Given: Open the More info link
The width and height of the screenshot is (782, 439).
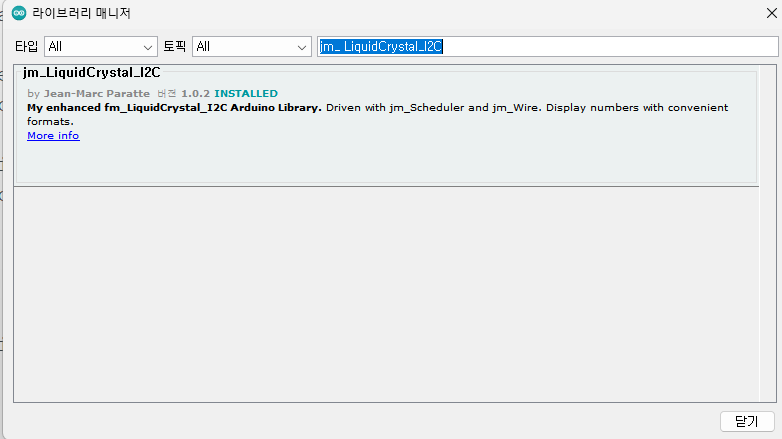Looking at the screenshot, I should tap(53, 136).
